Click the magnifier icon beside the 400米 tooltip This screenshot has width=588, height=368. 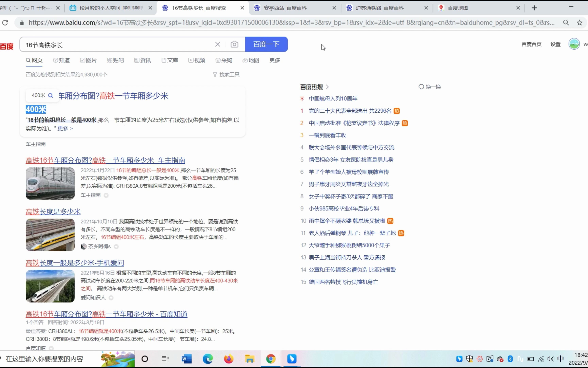pyautogui.click(x=51, y=95)
